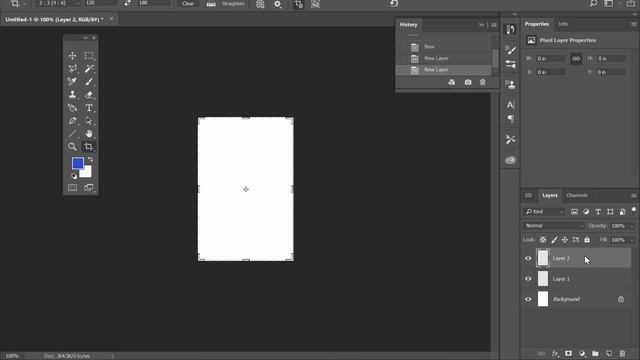The image size is (640, 360).
Task: Hide Layer 2 with eye icon
Action: [x=528, y=258]
